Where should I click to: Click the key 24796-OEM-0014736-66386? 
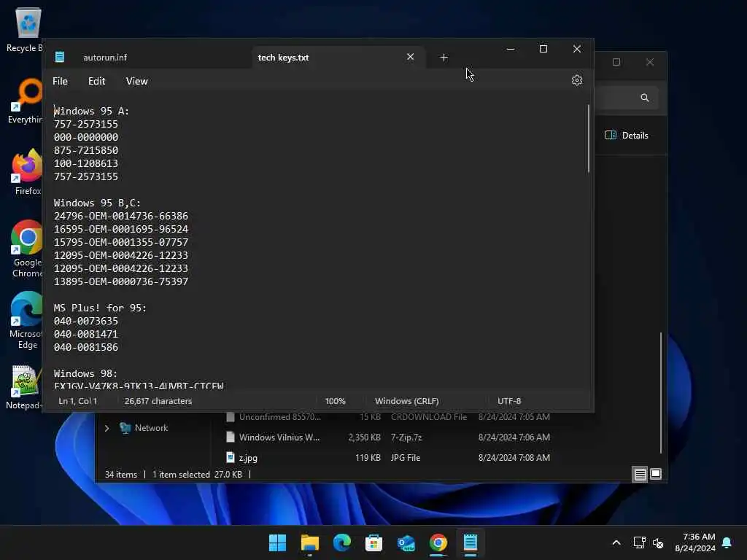point(121,216)
